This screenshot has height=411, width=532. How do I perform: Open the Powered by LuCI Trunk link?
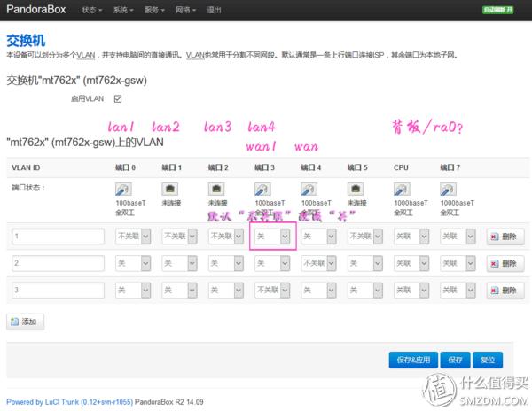tap(69, 402)
